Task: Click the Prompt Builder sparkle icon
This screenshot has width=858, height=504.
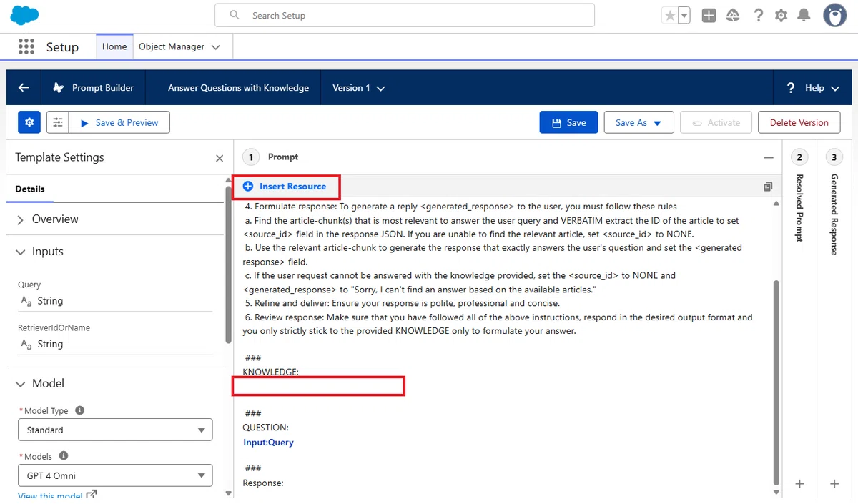Action: coord(59,88)
